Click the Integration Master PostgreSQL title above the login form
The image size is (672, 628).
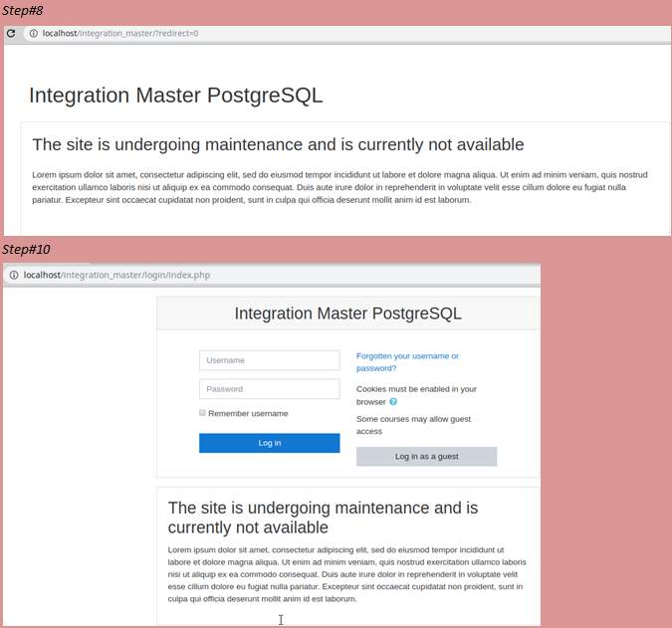[x=348, y=314]
